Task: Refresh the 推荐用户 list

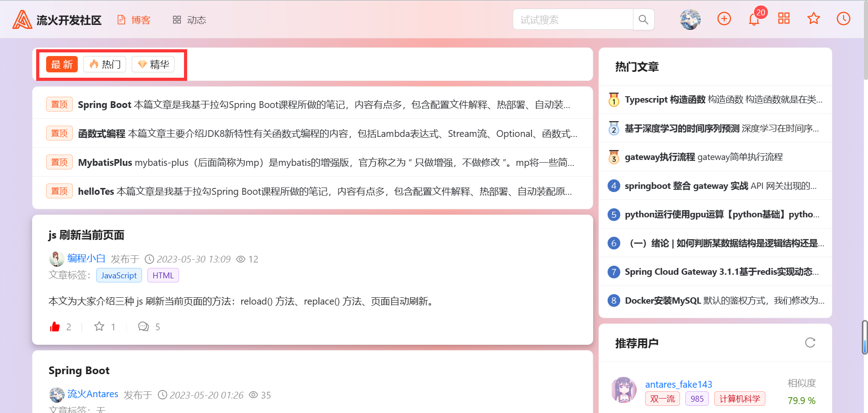Action: (x=810, y=343)
